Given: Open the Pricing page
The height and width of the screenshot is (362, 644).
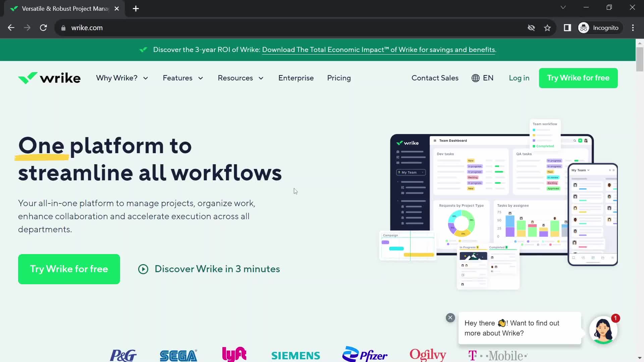Looking at the screenshot, I should 339,78.
